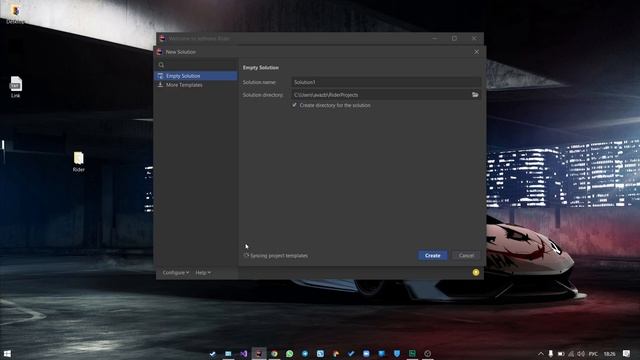Close the New Solution dialog
This screenshot has height=360, width=640.
tap(476, 52)
